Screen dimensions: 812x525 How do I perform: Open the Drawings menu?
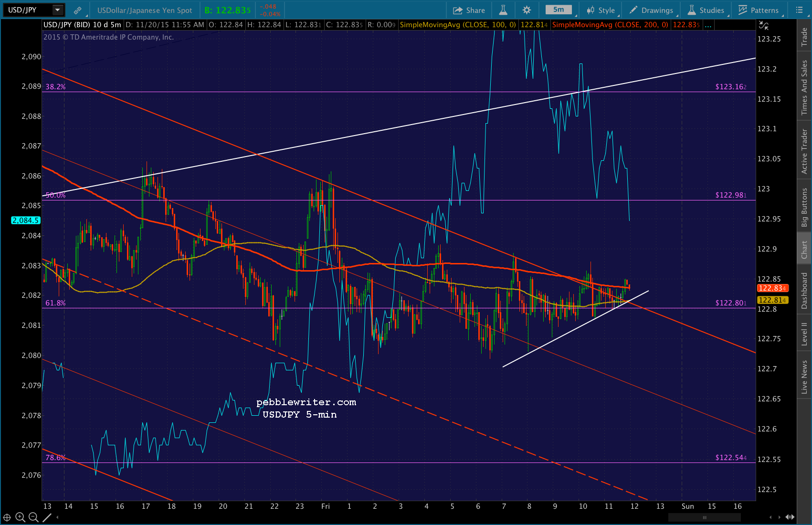[x=651, y=10]
